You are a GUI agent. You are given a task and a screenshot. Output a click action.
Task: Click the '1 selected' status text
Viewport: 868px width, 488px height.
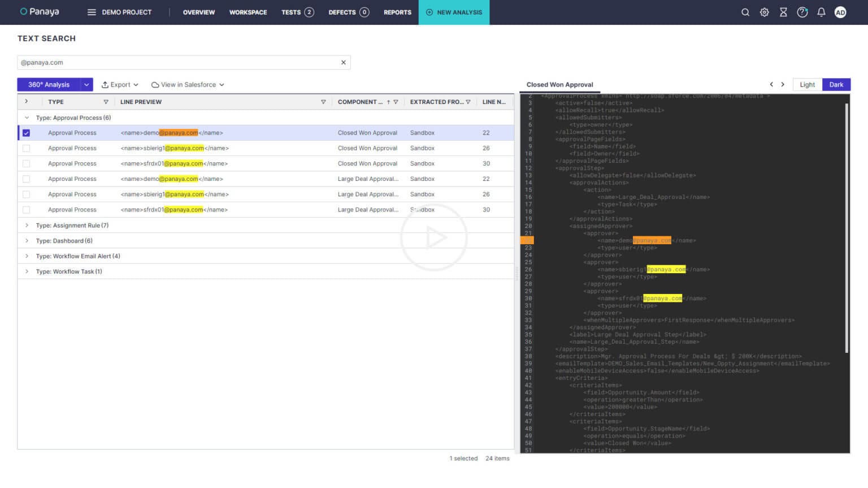463,459
